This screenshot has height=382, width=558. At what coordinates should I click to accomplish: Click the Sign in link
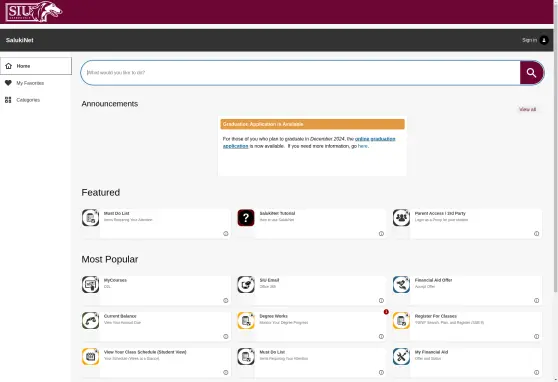point(529,40)
